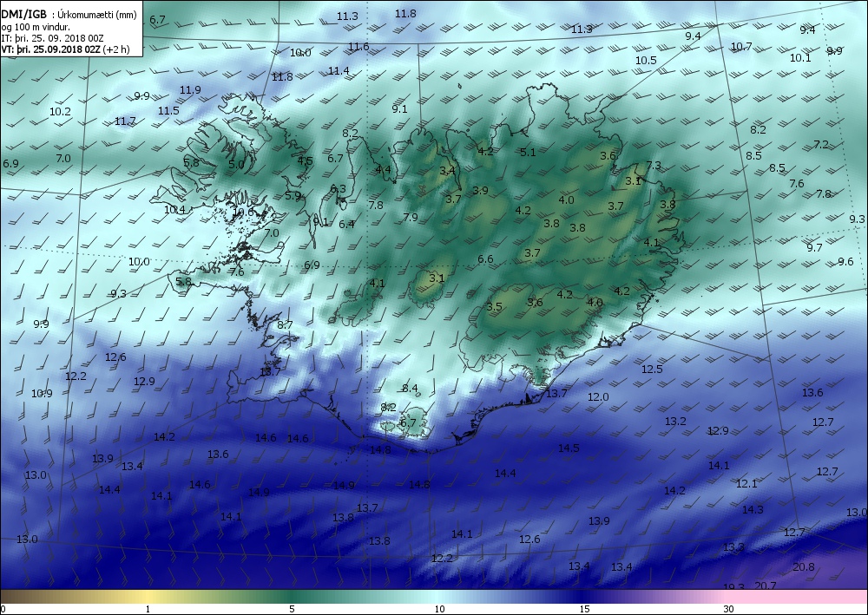The image size is (868, 615).
Task: Click the map value 13.3
Action: click(734, 547)
